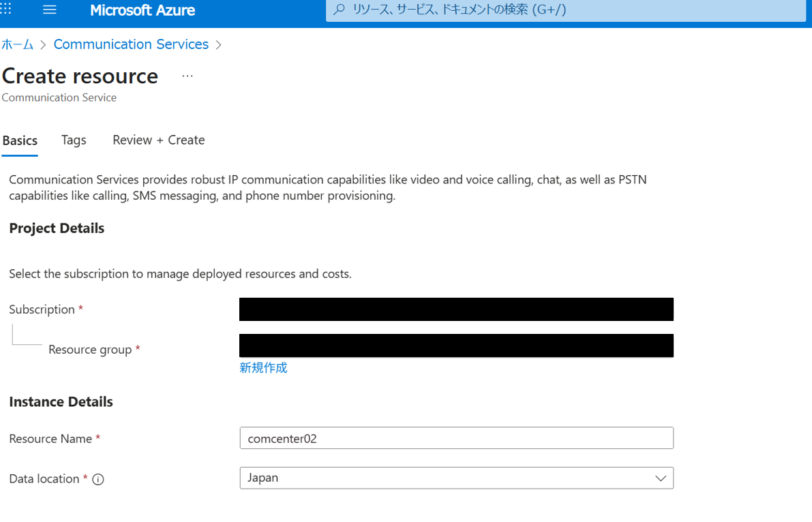This screenshot has height=522, width=812.
Task: Click the Create resource page title
Action: click(80, 76)
